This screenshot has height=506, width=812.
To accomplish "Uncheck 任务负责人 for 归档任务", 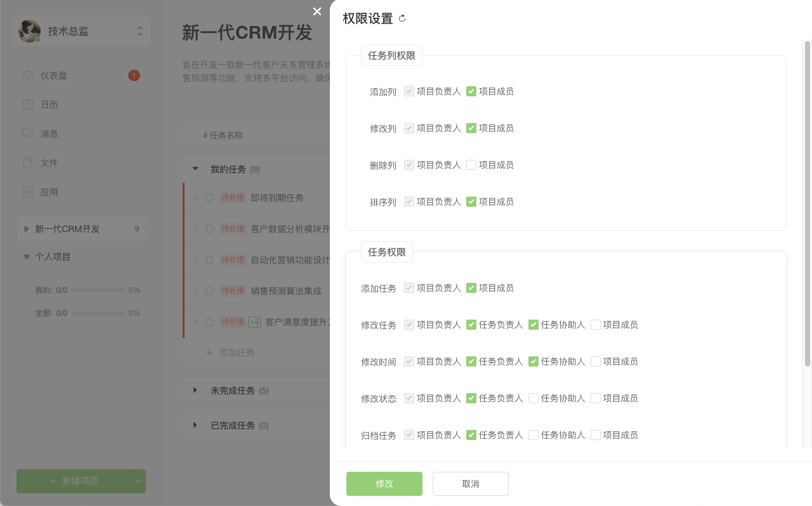I will (471, 435).
